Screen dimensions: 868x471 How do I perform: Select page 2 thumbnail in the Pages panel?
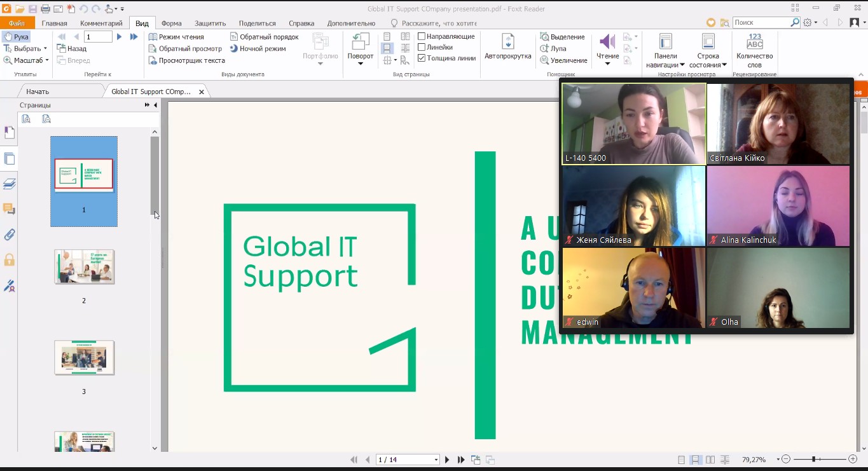(83, 266)
